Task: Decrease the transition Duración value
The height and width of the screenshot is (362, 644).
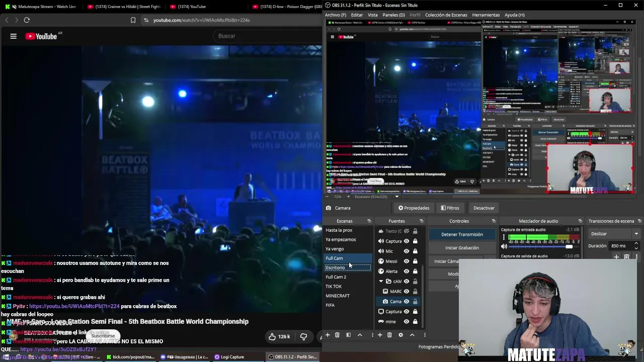Action: point(636,248)
